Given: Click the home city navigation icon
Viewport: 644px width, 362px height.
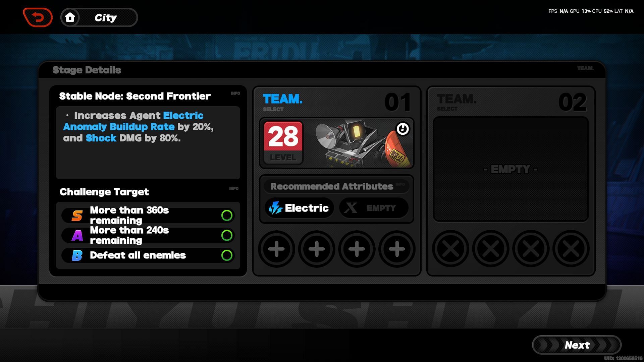Looking at the screenshot, I should [x=69, y=18].
